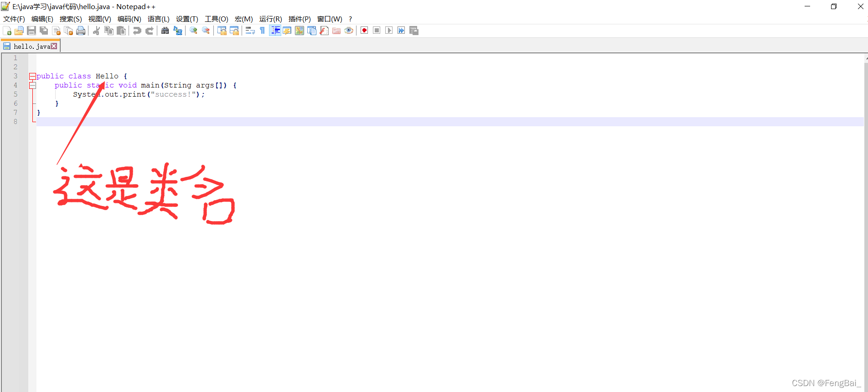Click the Save Recorded Macro icon
Screen dimensions: 868x392
[x=414, y=31]
